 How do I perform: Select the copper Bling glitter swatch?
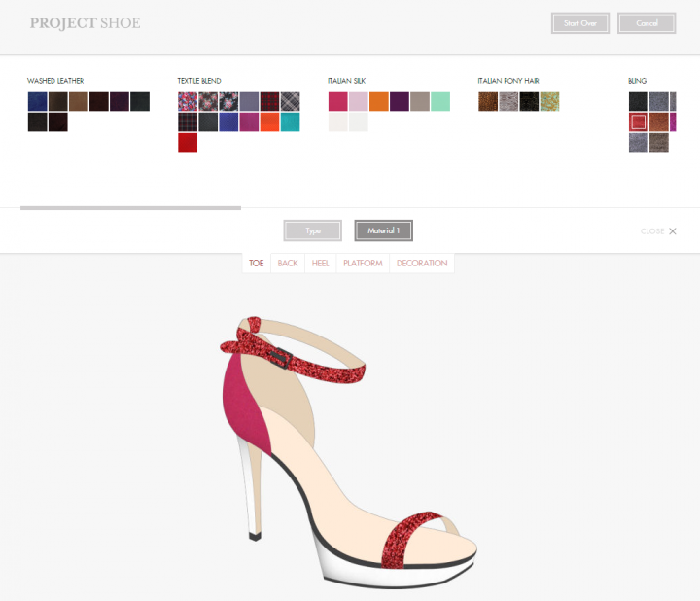pyautogui.click(x=659, y=123)
